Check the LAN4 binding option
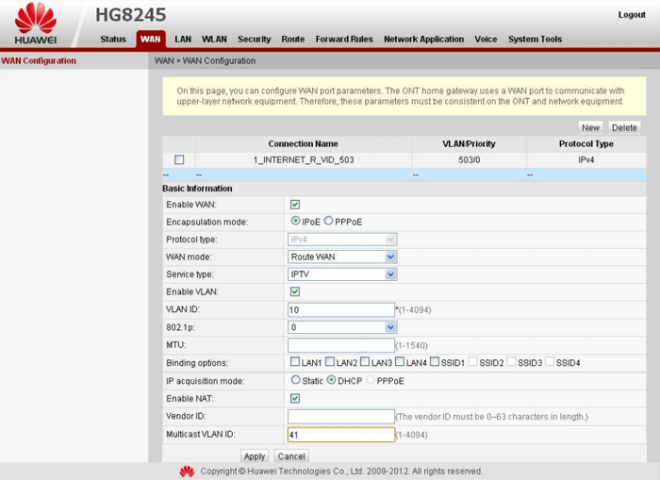The width and height of the screenshot is (660, 480). 400,362
